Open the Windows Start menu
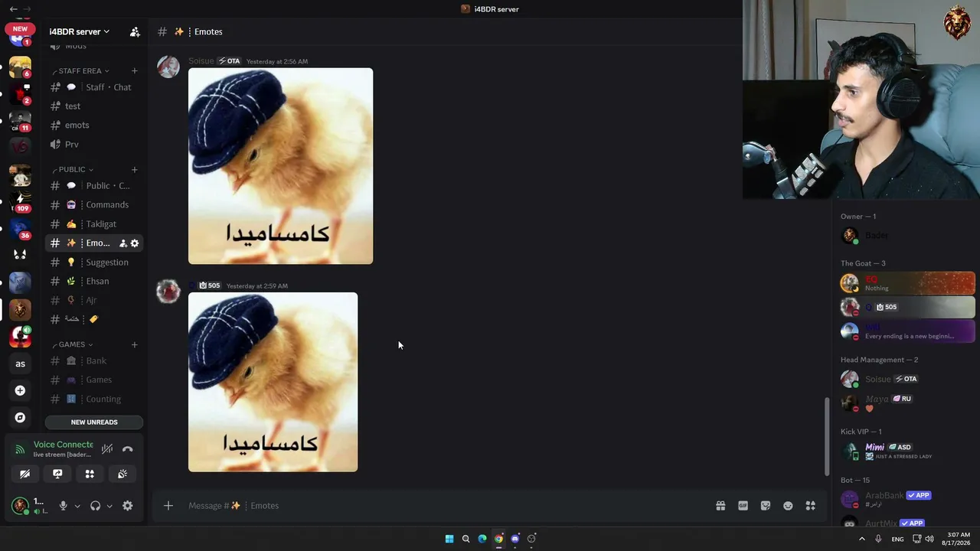This screenshot has height=551, width=980. coord(449,539)
